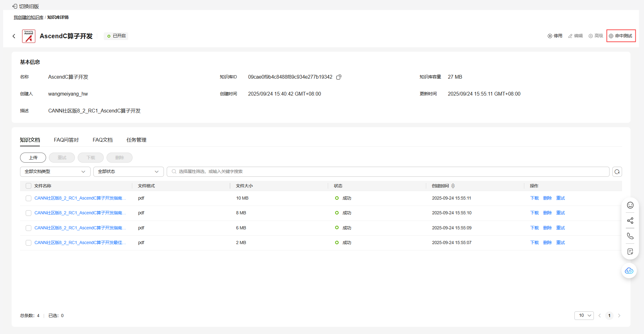Image resolution: width=644 pixels, height=334 pixels.
Task: Open the 全部状态 filter dropdown
Action: [128, 172]
